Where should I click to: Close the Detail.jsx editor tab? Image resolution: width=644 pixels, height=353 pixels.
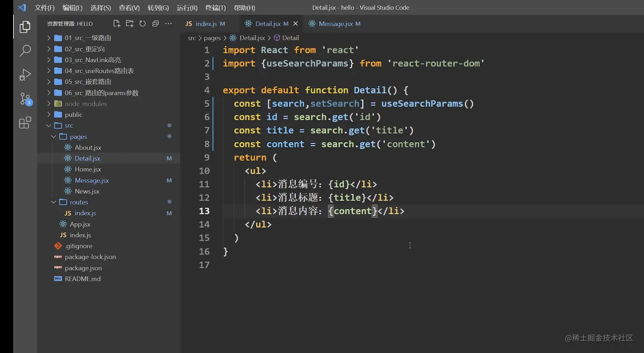click(296, 23)
